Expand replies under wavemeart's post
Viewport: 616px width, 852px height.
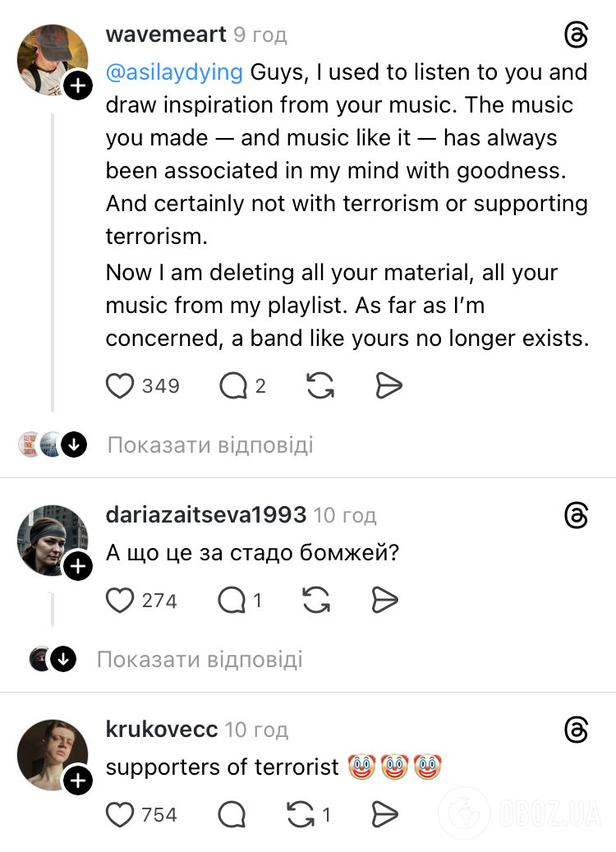209,445
